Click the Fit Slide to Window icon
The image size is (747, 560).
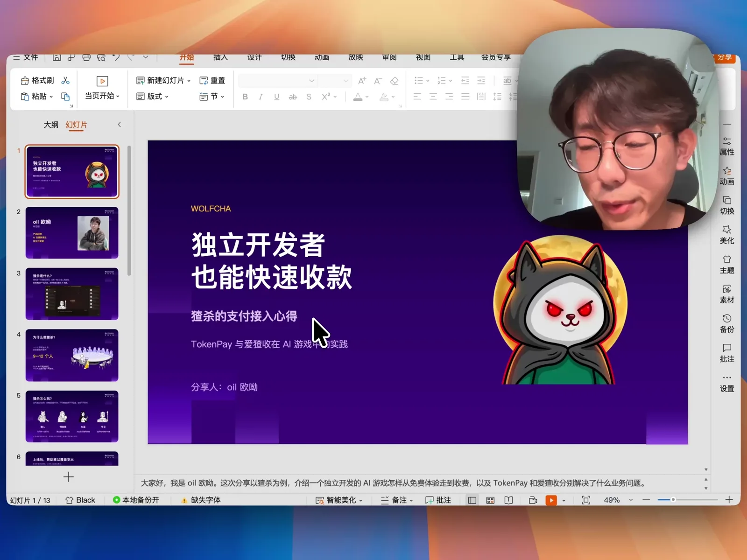coord(586,500)
